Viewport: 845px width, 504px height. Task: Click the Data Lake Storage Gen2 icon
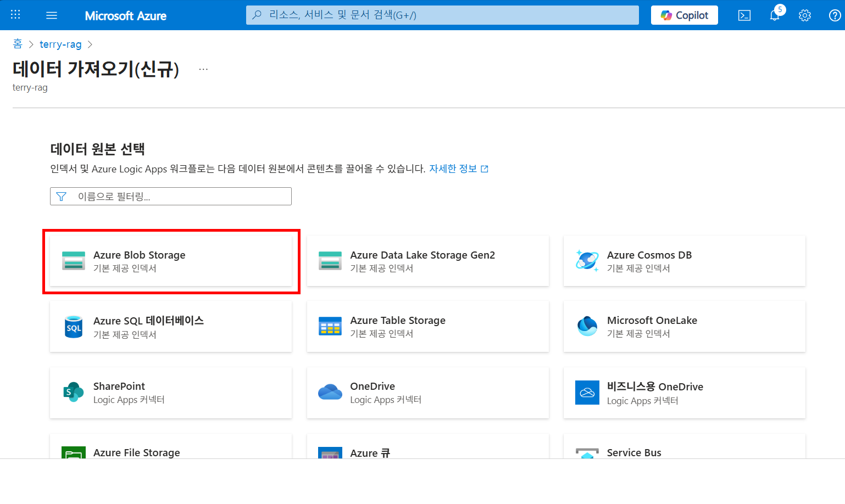click(330, 261)
